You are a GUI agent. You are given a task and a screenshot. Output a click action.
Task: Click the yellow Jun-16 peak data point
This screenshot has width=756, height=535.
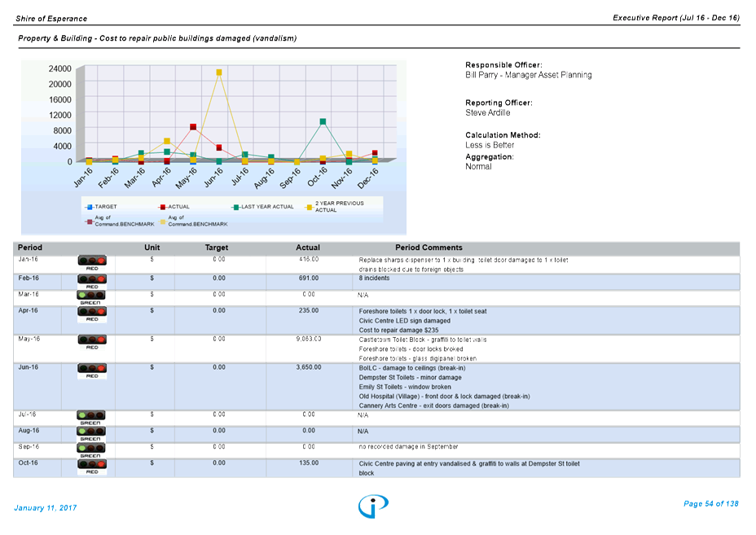click(219, 72)
